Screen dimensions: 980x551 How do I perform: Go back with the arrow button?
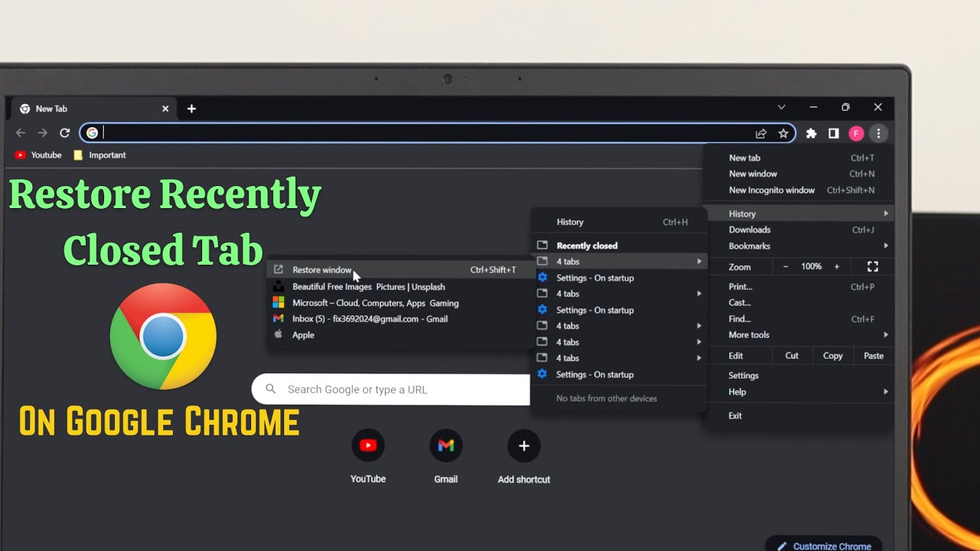tap(21, 133)
